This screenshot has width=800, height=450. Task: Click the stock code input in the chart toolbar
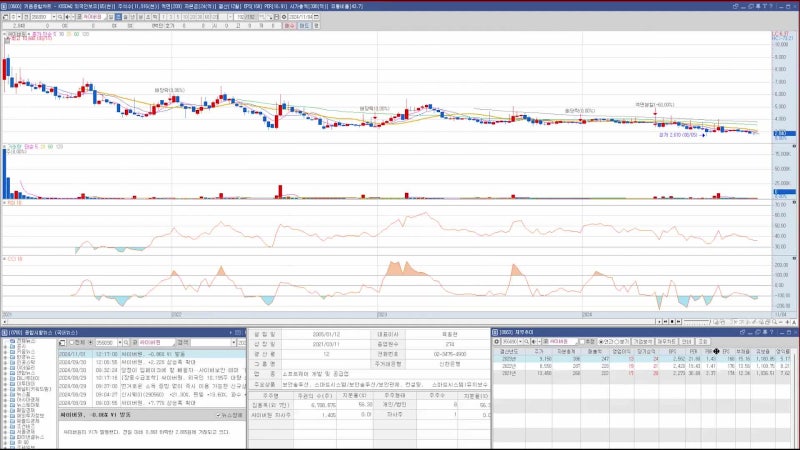[x=40, y=17]
